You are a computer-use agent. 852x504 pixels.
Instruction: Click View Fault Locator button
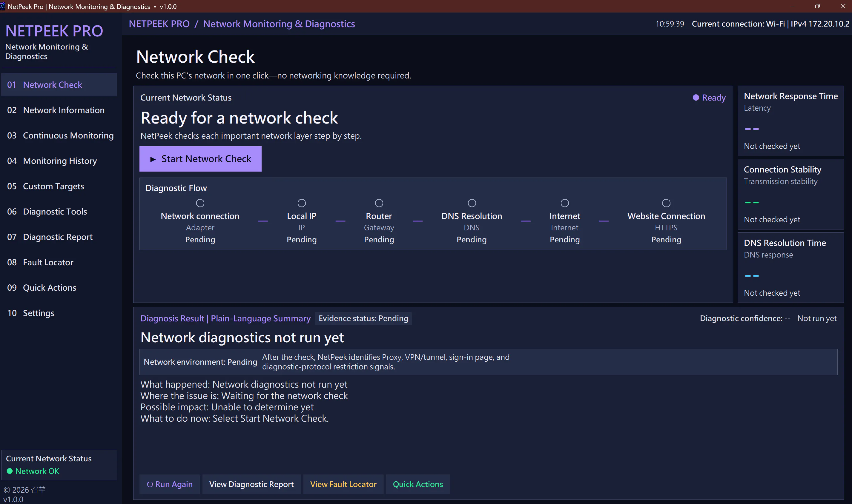tap(343, 484)
